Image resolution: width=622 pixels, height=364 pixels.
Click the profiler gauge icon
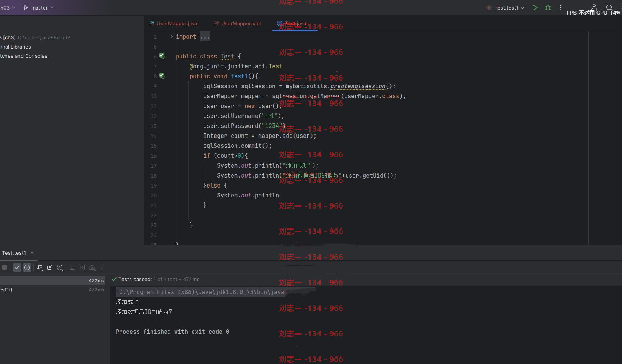tap(92, 267)
